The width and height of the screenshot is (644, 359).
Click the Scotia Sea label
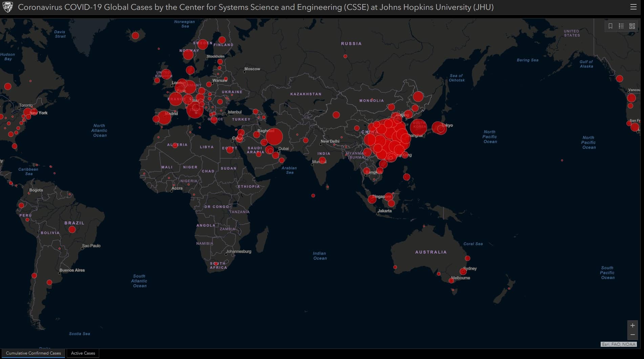[80, 334]
